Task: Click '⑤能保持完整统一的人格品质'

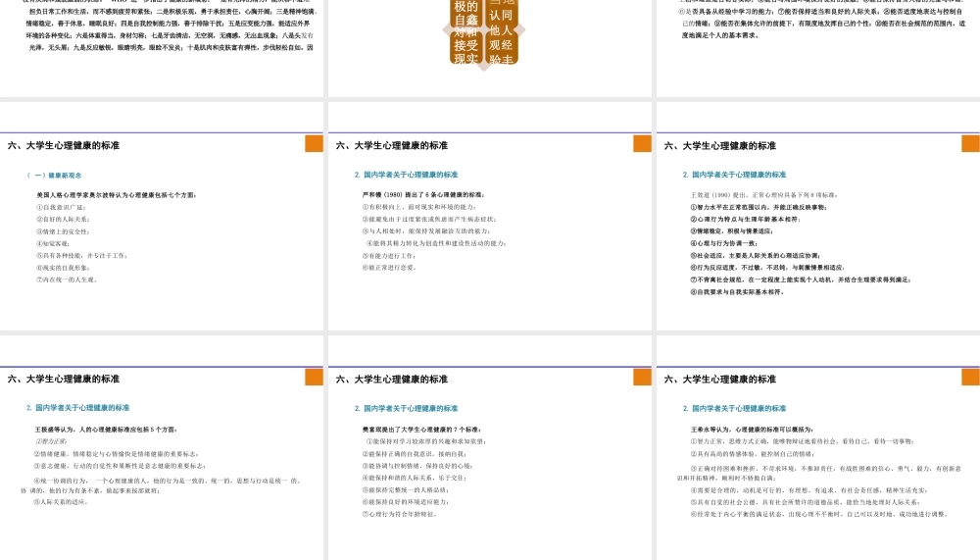Action: tap(406, 490)
